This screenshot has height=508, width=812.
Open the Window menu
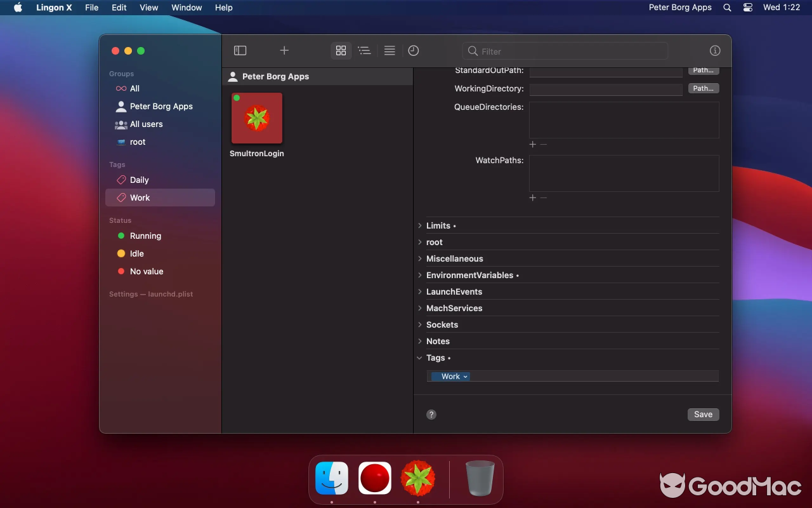[187, 8]
